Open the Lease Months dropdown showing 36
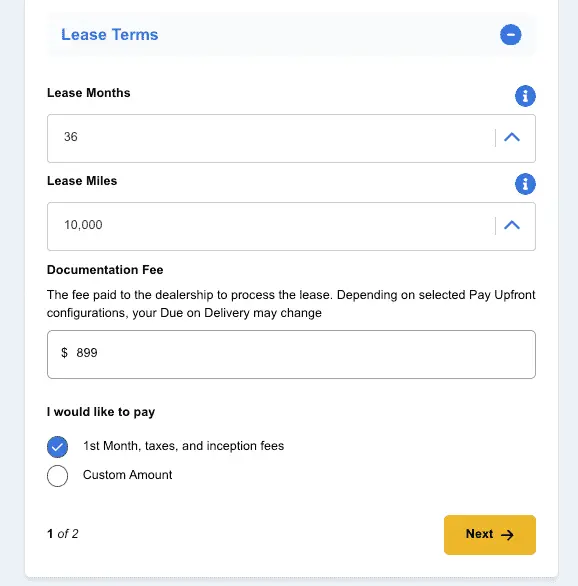The height and width of the screenshot is (586, 578). [x=291, y=138]
